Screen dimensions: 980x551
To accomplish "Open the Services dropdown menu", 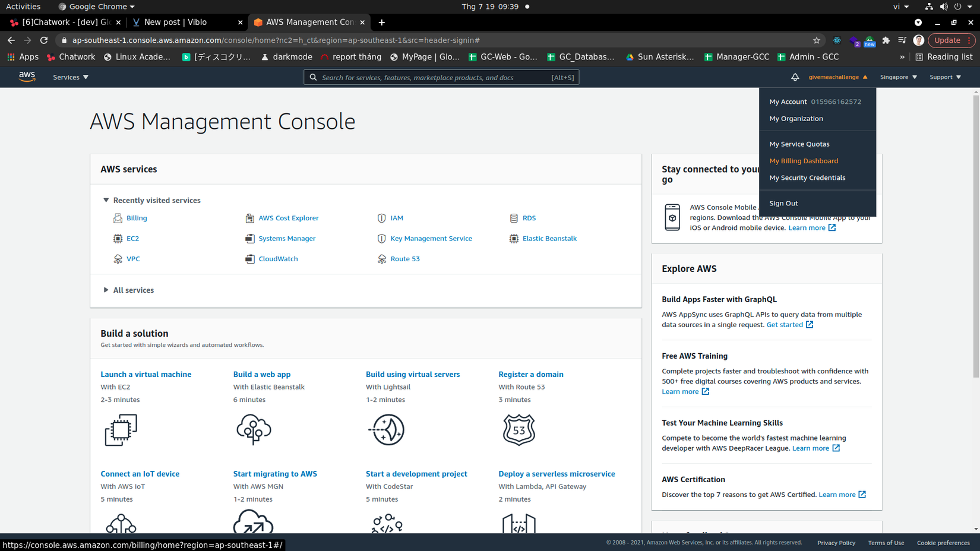I will click(x=71, y=77).
